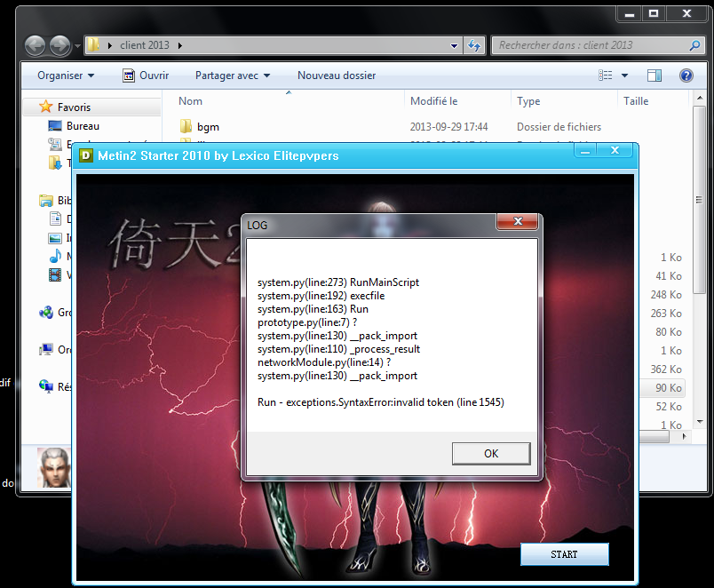The height and width of the screenshot is (588, 714).
Task: Click the Ordinateur computer icon
Action: point(46,349)
